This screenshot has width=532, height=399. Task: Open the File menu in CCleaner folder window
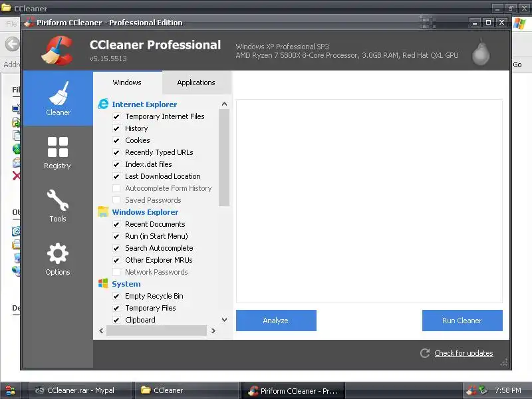tap(11, 24)
